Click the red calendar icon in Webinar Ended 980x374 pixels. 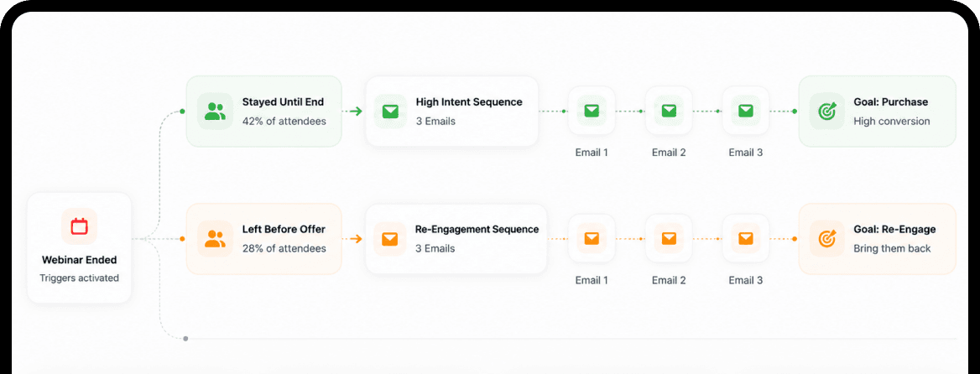(x=80, y=226)
